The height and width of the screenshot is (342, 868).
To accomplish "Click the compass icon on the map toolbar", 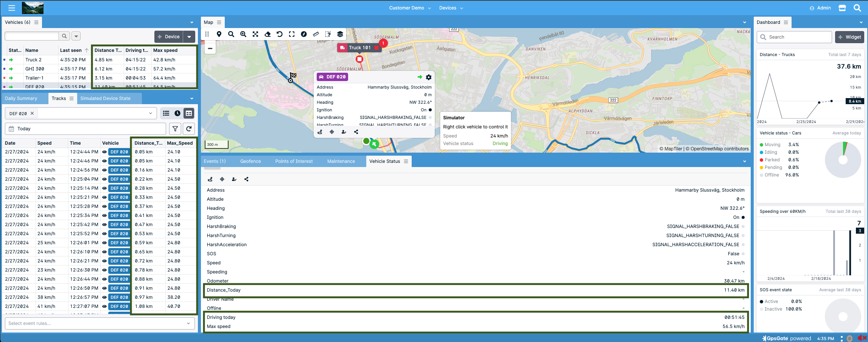I will tap(304, 34).
